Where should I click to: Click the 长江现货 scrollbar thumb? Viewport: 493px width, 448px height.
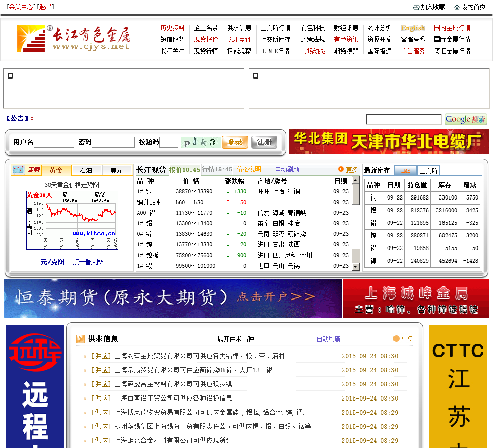click(x=355, y=194)
